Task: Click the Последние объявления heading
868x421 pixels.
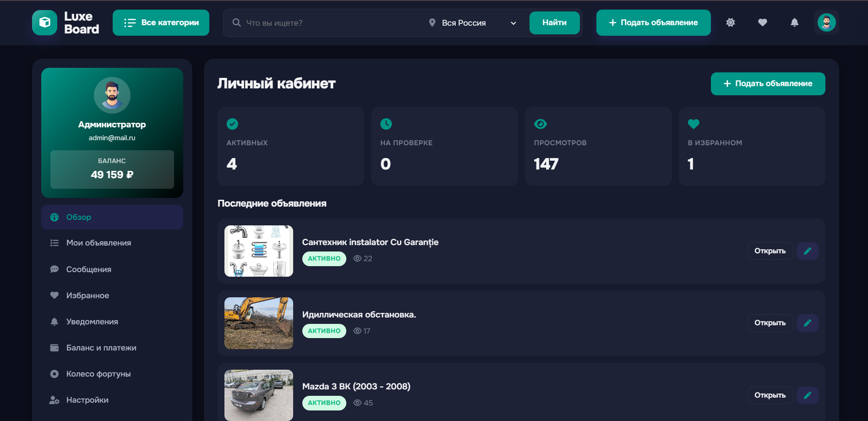Action: (272, 203)
